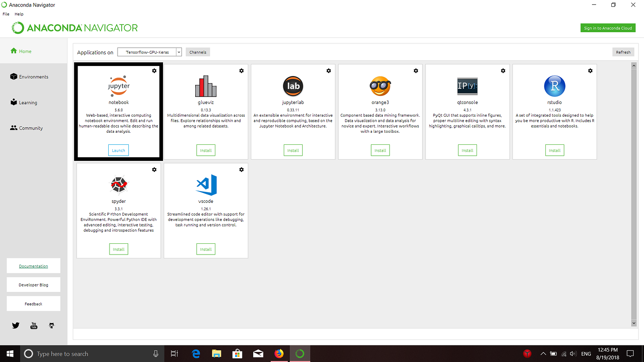Open settings gear on jupyter notebook tile
The width and height of the screenshot is (644, 362).
click(x=154, y=71)
